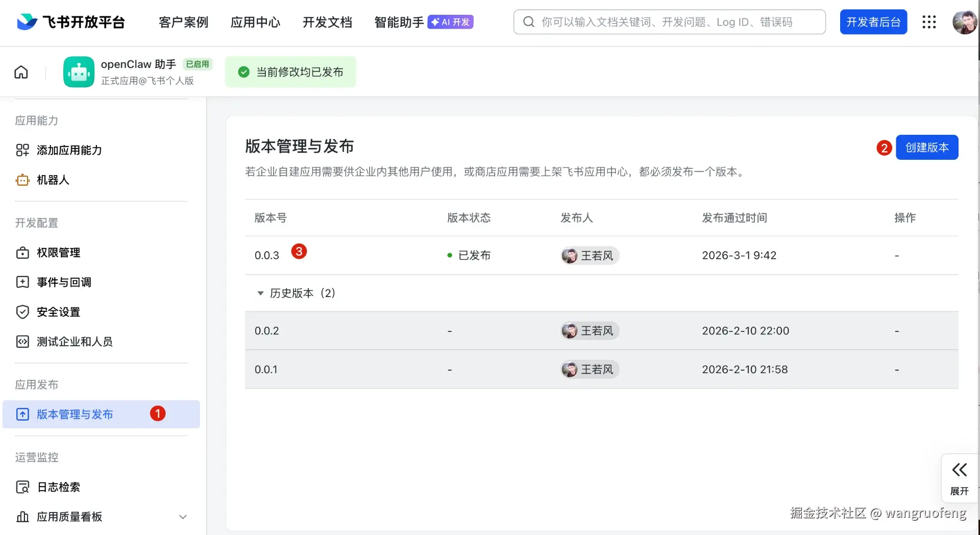The height and width of the screenshot is (535, 980).
Task: Expand the 应用质量看板 sidebar chevron
Action: tap(183, 517)
